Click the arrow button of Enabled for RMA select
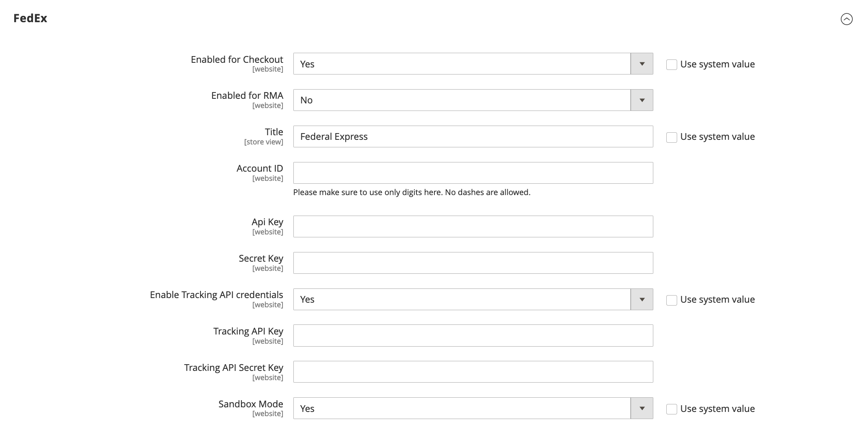868x427 pixels. pos(642,100)
